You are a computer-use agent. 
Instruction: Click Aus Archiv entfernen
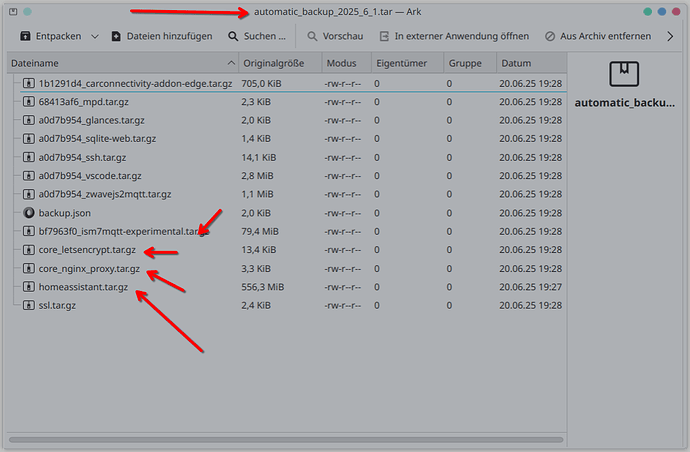(598, 36)
